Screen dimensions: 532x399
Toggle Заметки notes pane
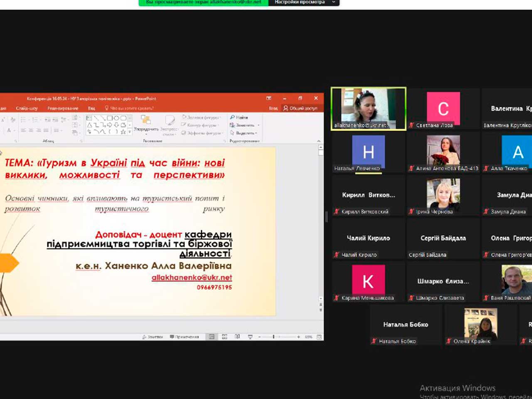click(153, 337)
